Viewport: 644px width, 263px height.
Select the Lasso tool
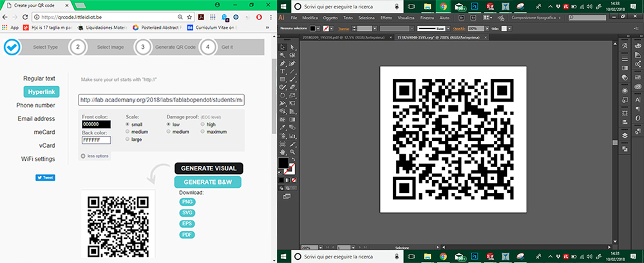click(293, 55)
